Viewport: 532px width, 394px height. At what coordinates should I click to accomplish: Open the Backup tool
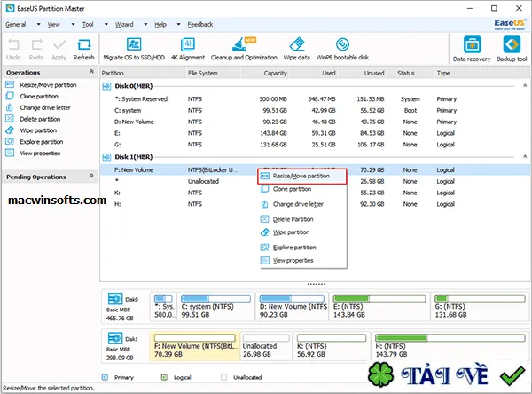pos(512,44)
